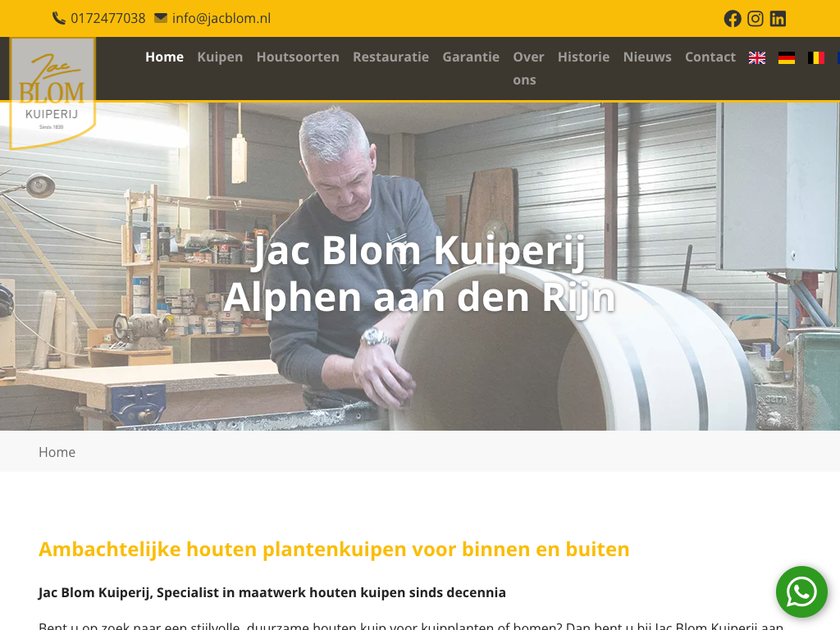This screenshot has height=630, width=840.
Task: Click the Jac Blom Kuiperij logo
Action: (52, 93)
